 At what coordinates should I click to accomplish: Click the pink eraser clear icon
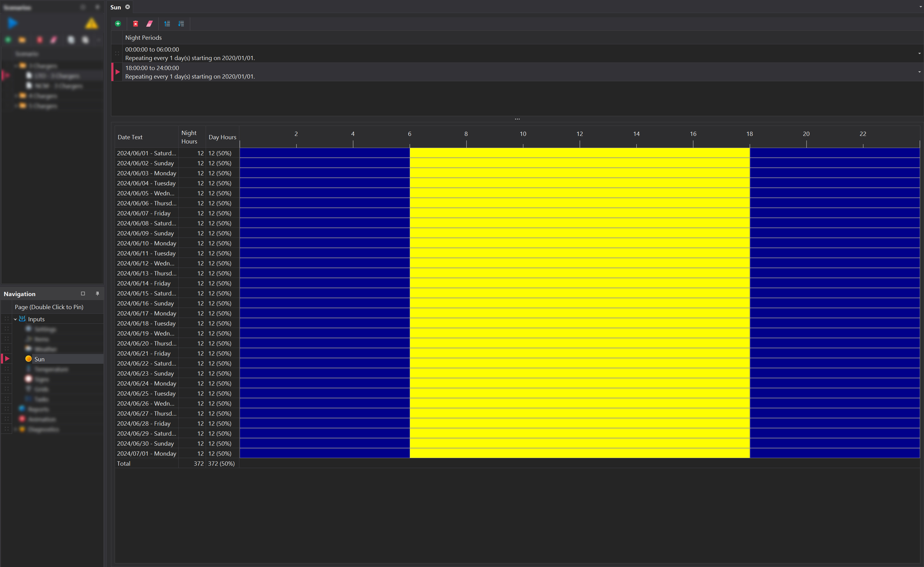click(150, 24)
